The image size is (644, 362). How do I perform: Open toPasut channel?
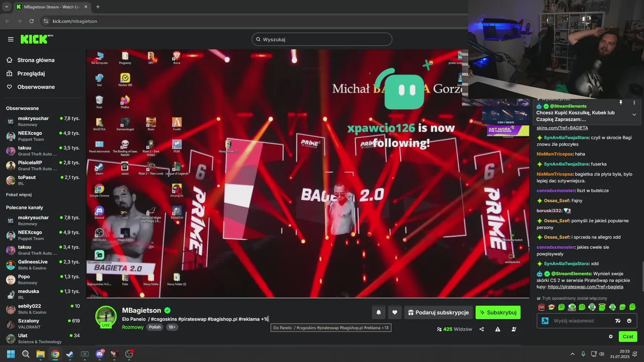click(43, 180)
